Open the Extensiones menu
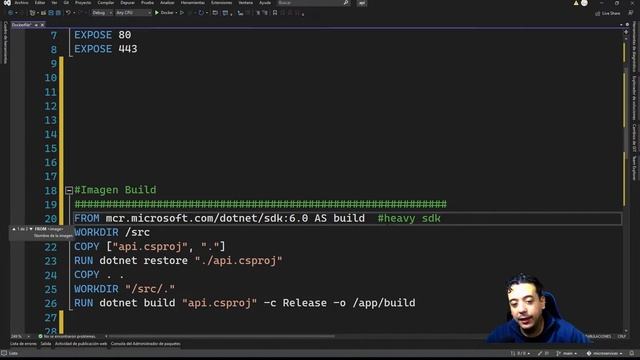Screen dimensions: 640x360 (222, 3)
